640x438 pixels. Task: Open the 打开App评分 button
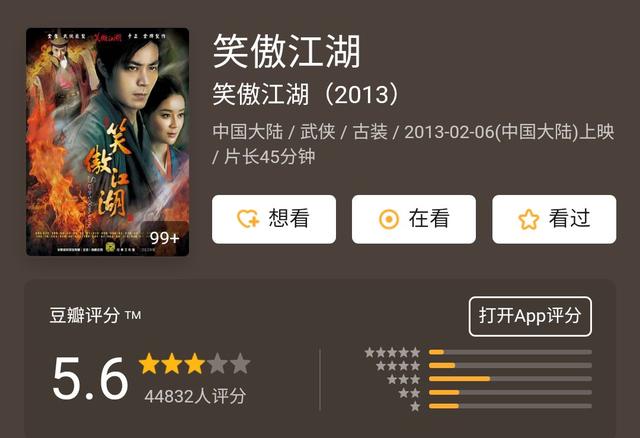530,316
